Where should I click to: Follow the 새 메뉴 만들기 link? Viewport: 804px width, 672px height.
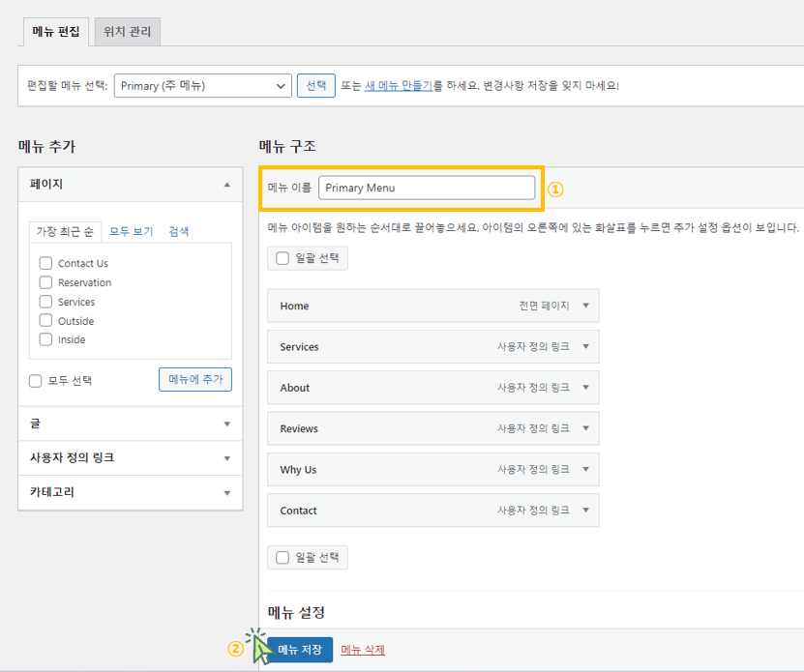pyautogui.click(x=399, y=86)
